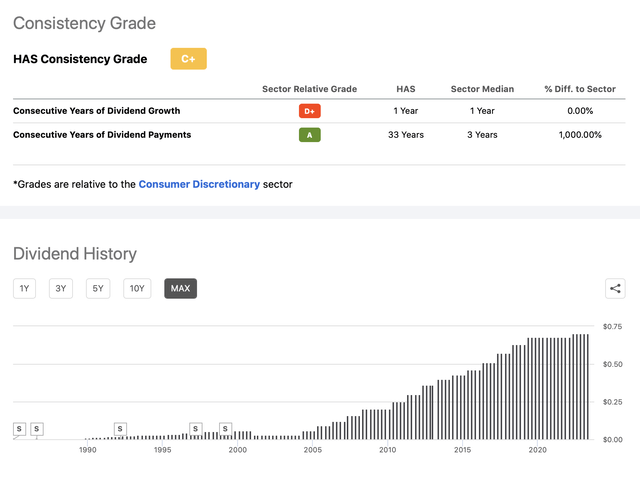The image size is (640, 477).
Task: Click the 2000 x-axis label
Action: 238,450
